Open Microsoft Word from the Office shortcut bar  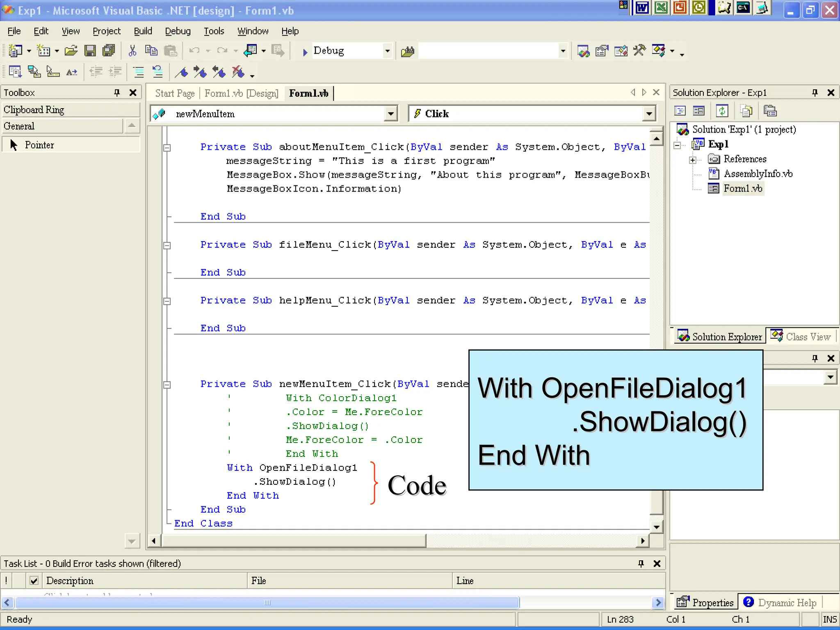(642, 7)
